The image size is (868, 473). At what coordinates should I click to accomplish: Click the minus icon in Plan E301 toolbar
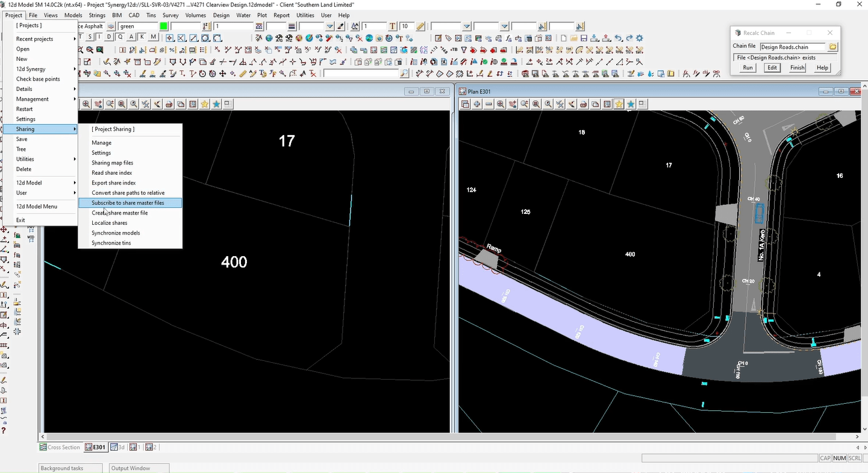click(489, 104)
